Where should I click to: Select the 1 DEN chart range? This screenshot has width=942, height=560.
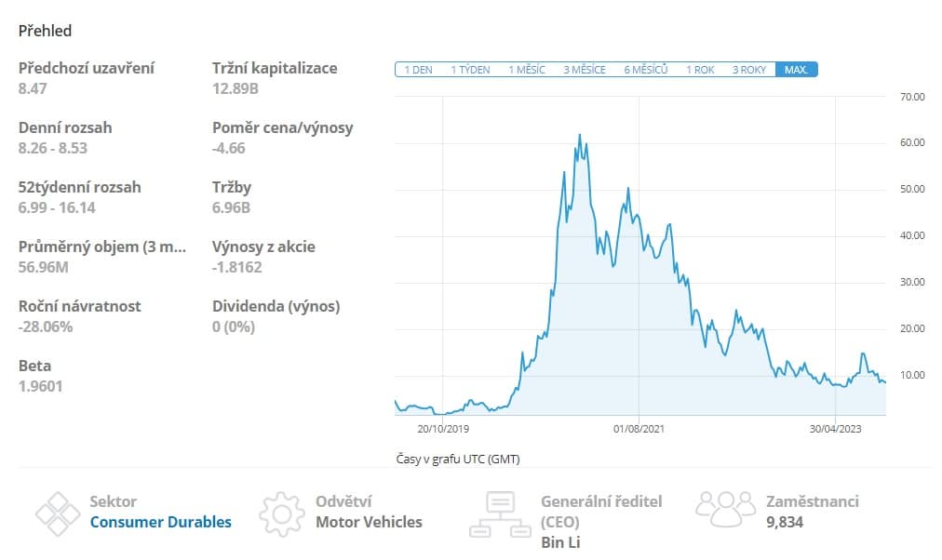pos(418,69)
